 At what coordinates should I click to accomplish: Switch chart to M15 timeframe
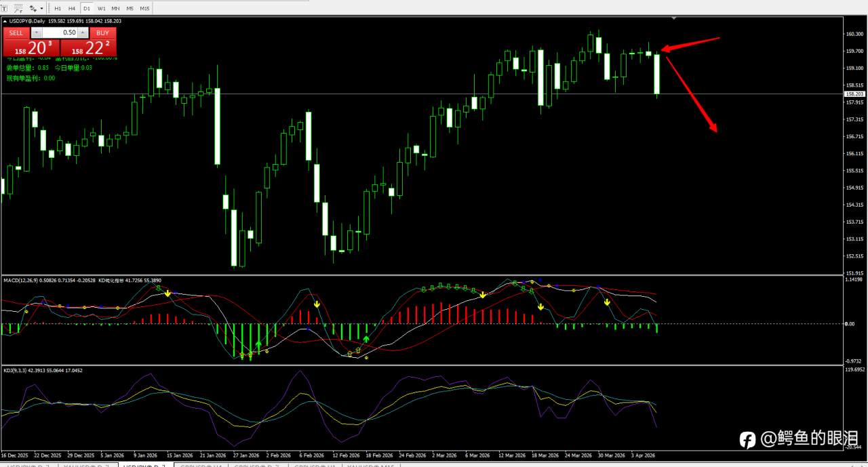(144, 9)
